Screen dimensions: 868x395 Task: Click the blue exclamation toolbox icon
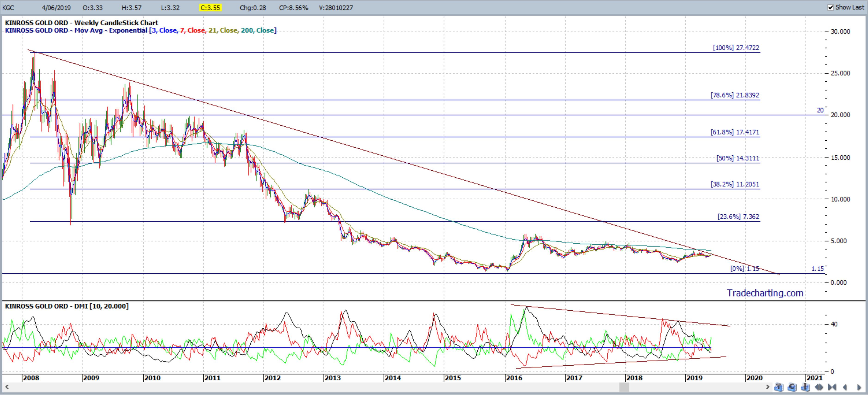[805, 387]
